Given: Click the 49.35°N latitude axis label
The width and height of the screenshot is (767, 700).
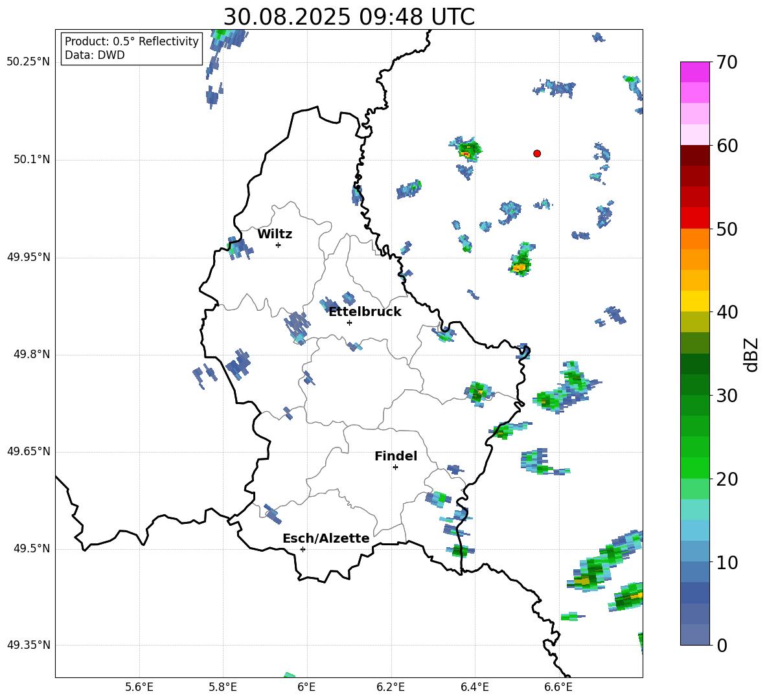Looking at the screenshot, I should pos(28,646).
